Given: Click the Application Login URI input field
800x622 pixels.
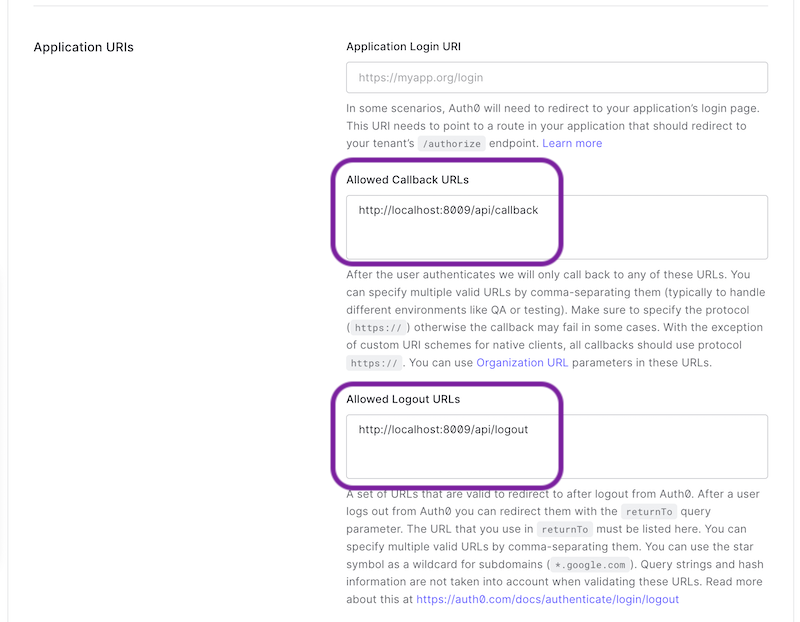Looking at the screenshot, I should tap(557, 78).
